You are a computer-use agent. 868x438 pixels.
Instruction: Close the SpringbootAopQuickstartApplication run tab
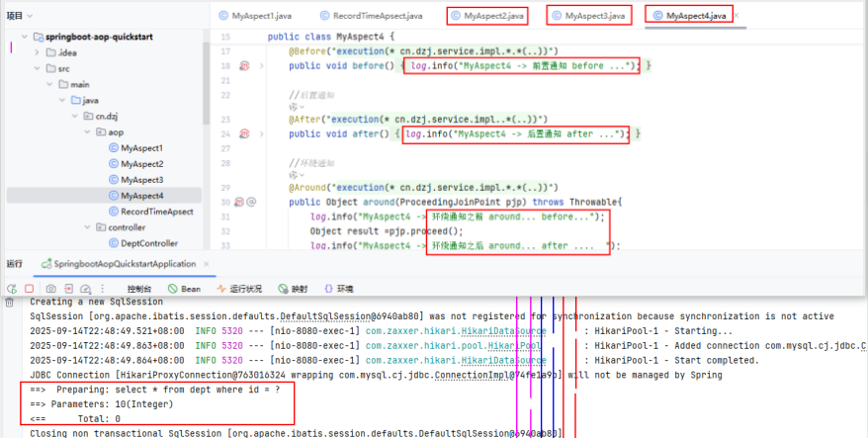205,264
